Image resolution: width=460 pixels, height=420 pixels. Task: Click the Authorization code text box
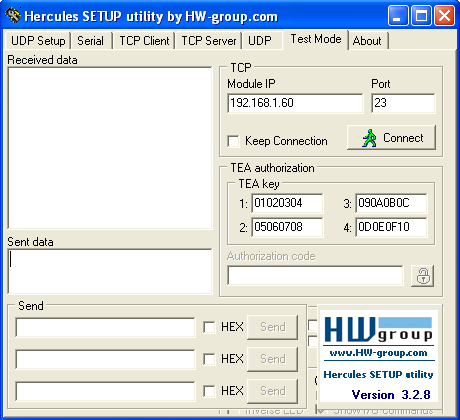[315, 275]
